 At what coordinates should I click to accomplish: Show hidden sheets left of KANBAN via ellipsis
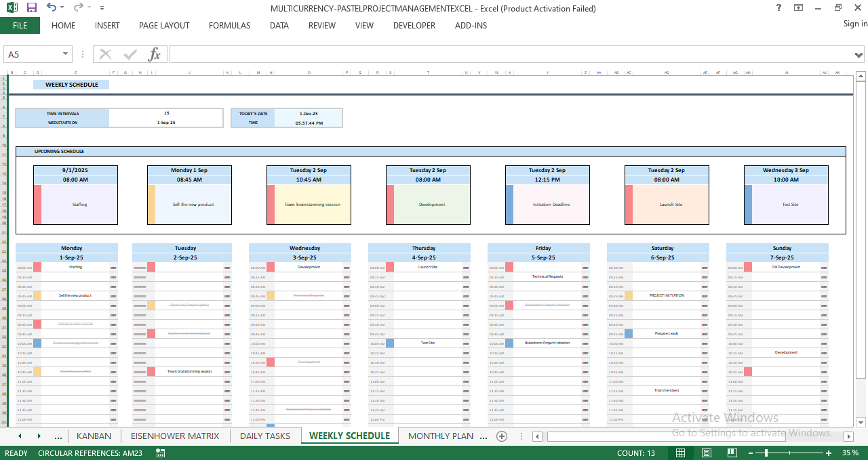(58, 436)
